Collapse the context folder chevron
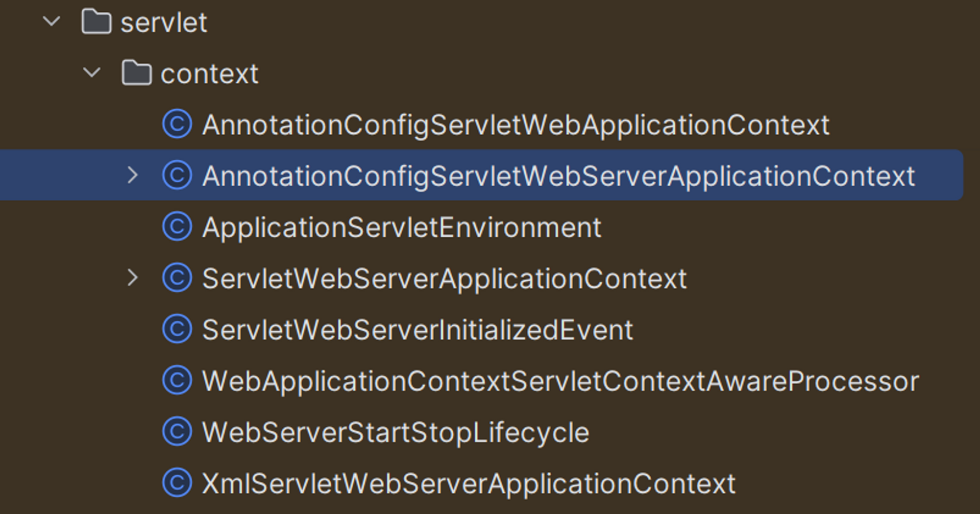This screenshot has height=514, width=980. tap(92, 73)
